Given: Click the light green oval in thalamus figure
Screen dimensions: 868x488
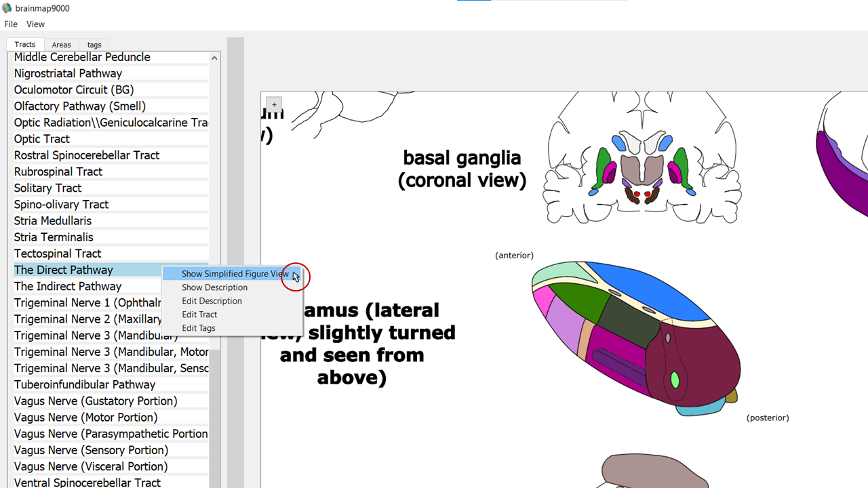Looking at the screenshot, I should click(x=675, y=380).
